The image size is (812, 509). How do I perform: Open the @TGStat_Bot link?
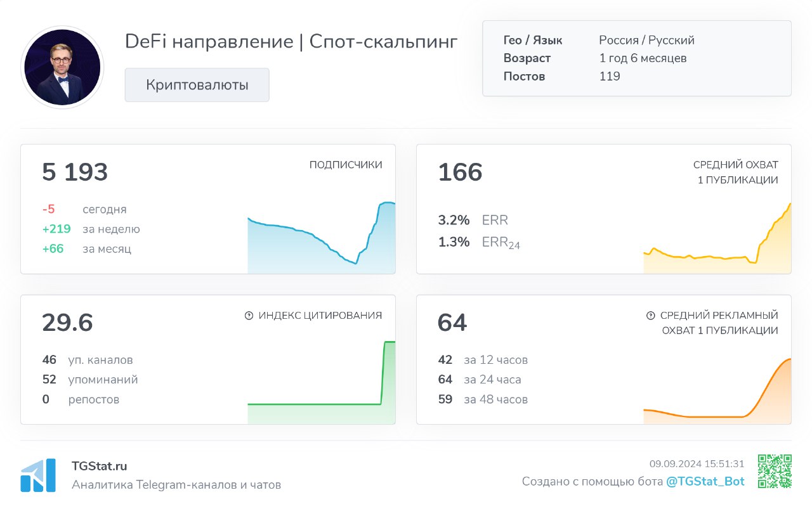point(705,481)
